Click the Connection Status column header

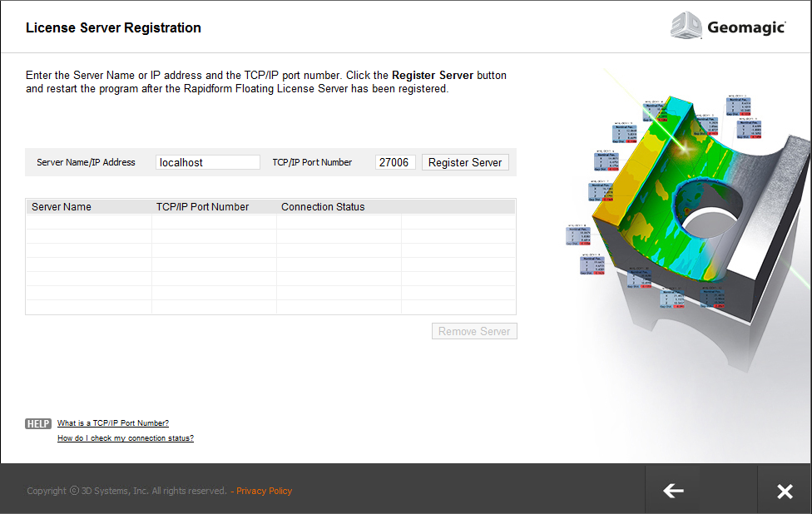(323, 206)
